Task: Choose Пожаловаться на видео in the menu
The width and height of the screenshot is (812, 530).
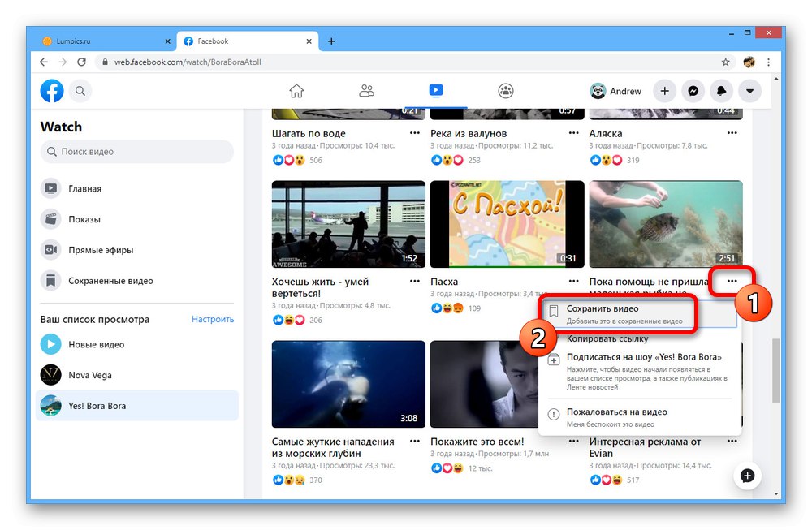Action: point(640,418)
